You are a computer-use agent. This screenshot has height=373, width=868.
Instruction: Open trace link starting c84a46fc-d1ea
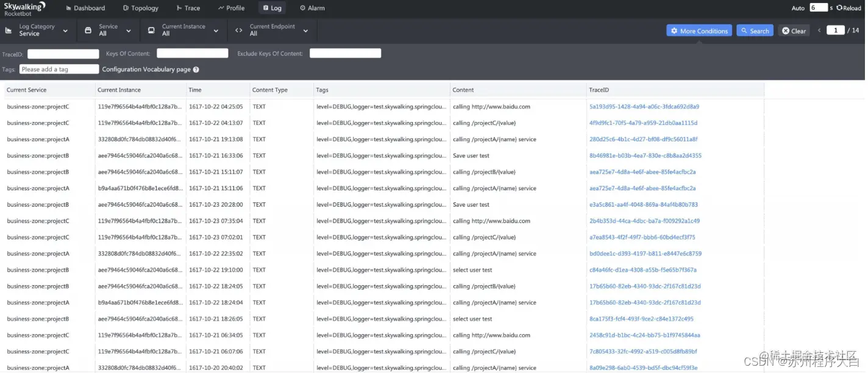(643, 270)
